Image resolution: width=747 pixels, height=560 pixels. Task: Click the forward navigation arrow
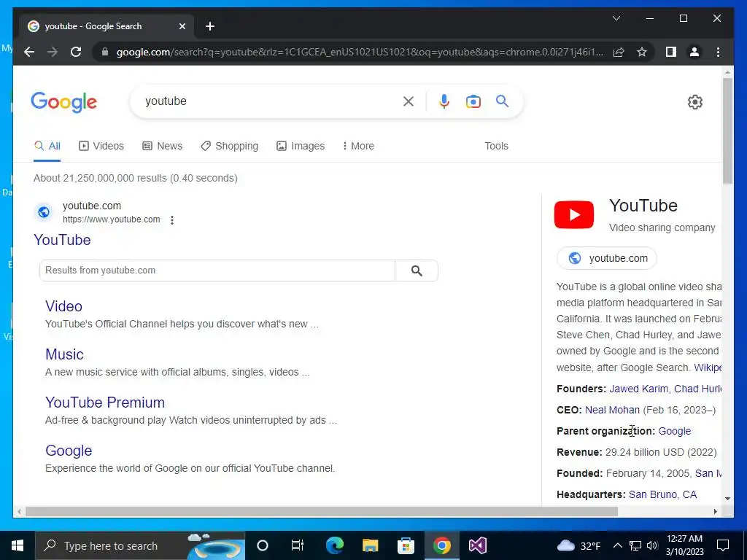click(x=53, y=52)
